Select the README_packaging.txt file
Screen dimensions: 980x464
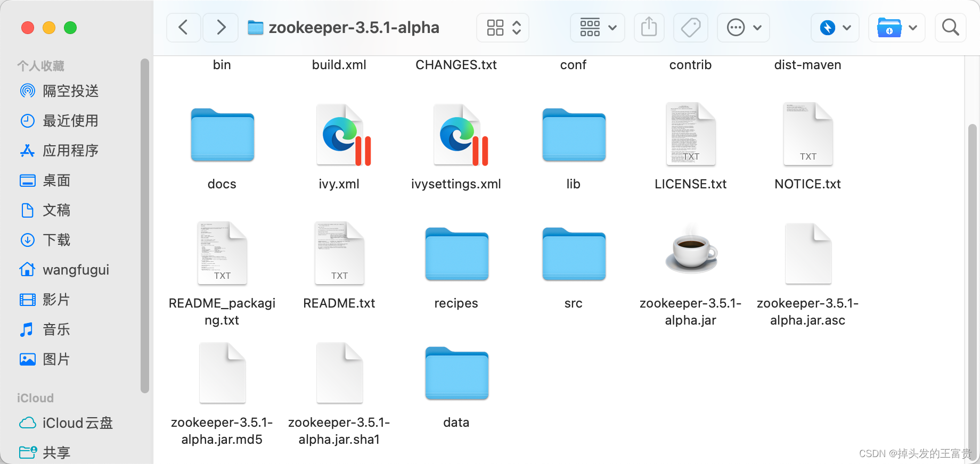tap(222, 253)
